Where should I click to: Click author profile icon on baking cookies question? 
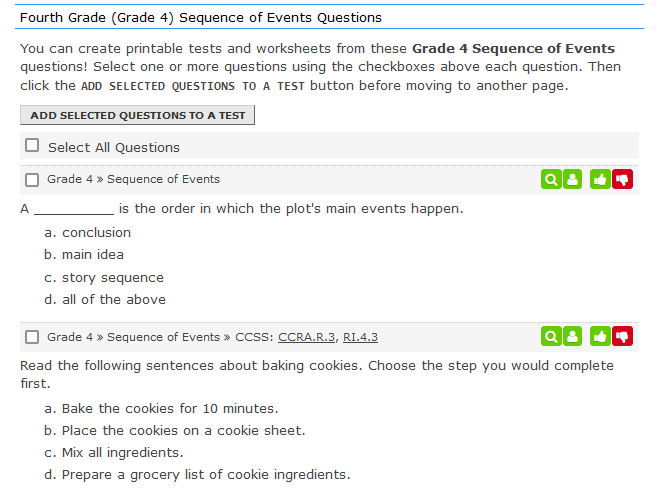pos(572,337)
